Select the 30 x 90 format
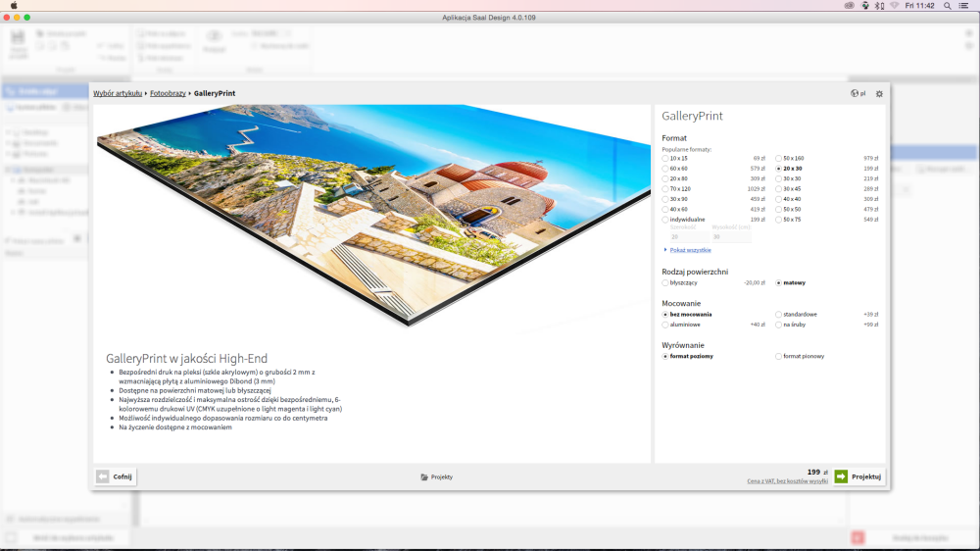 click(665, 199)
